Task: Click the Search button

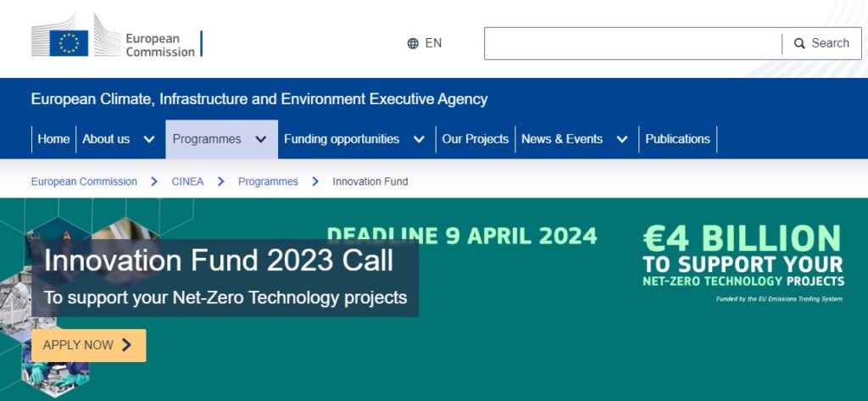Action: 822,43
